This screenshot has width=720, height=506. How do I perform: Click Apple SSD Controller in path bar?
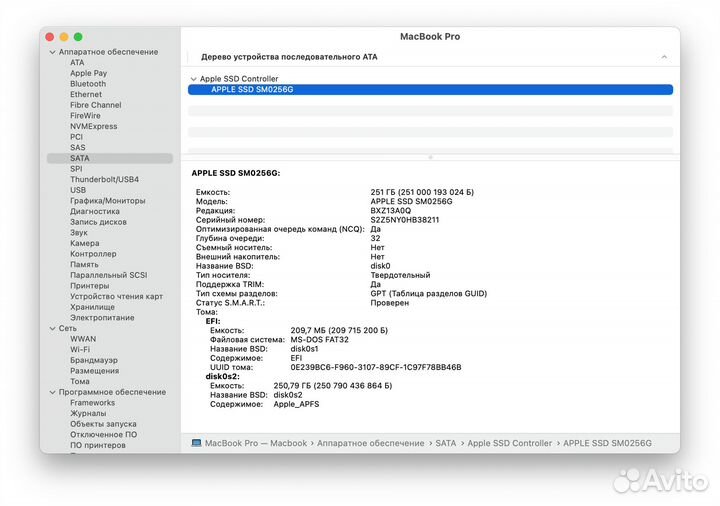click(510, 444)
